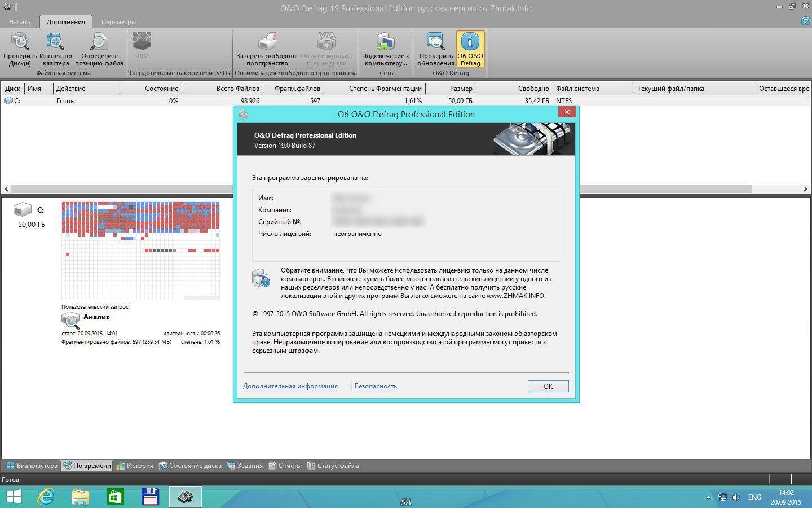The width and height of the screenshot is (812, 508).
Task: Sort by Всего Файлов column header
Action: 222,89
